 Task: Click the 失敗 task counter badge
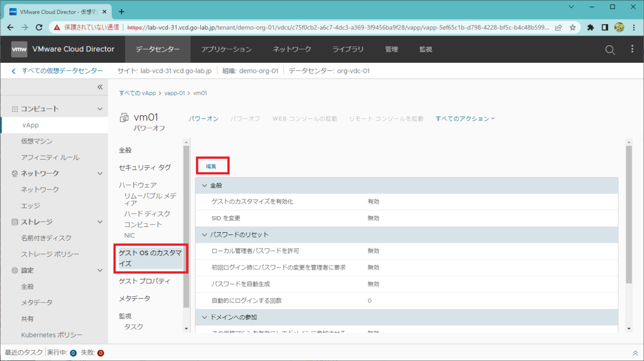coord(100,353)
